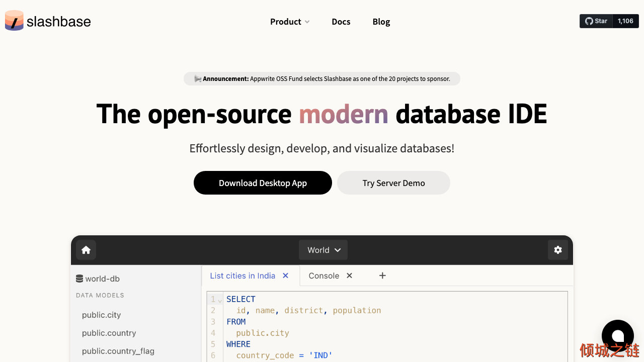Image resolution: width=644 pixels, height=362 pixels.
Task: Click the megaphone announcement icon
Action: click(198, 78)
